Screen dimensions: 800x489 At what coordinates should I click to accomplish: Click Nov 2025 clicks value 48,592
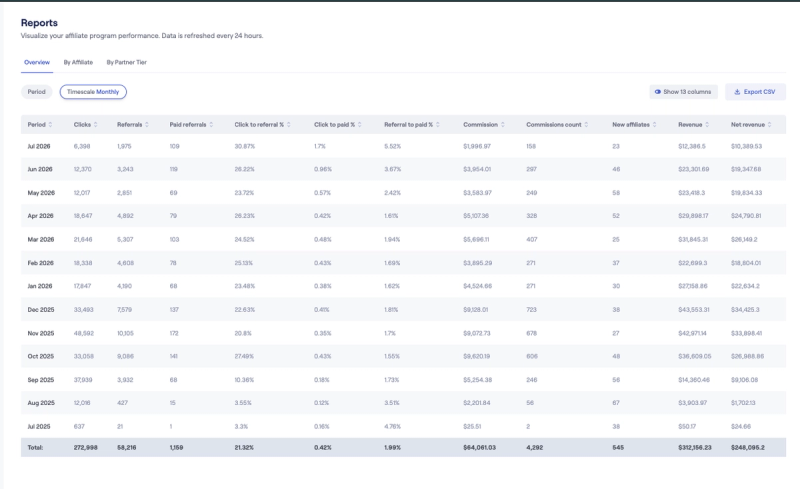(x=83, y=333)
